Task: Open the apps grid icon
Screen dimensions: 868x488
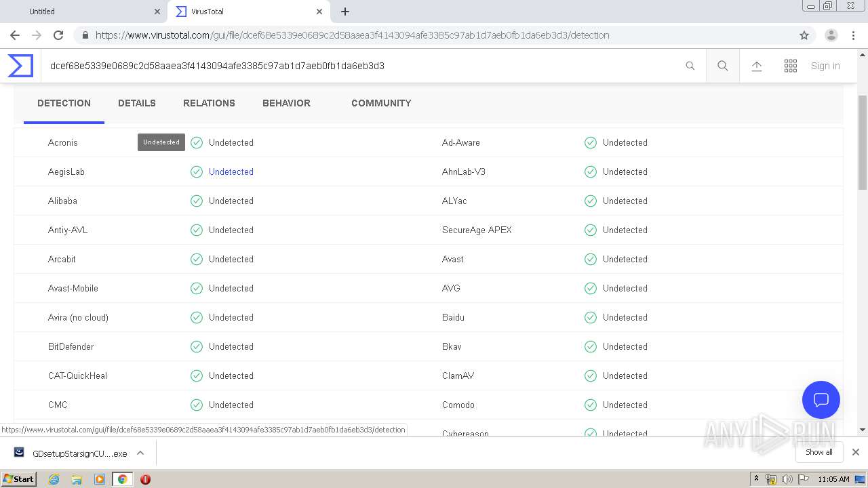Action: (791, 66)
